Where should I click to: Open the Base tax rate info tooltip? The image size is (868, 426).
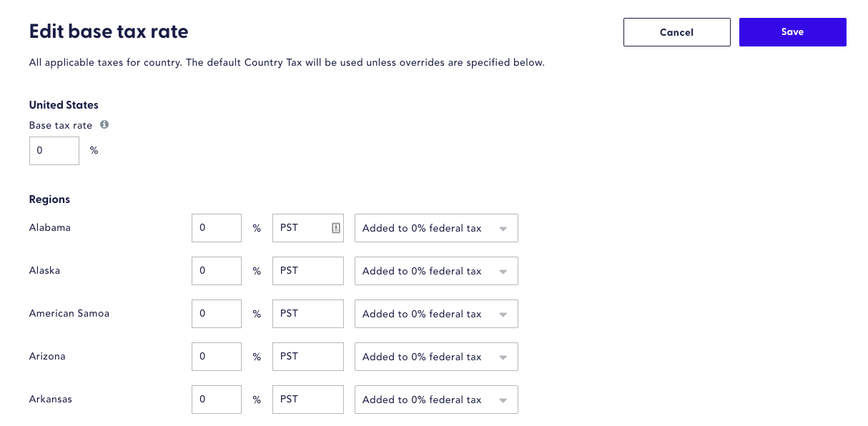click(104, 124)
